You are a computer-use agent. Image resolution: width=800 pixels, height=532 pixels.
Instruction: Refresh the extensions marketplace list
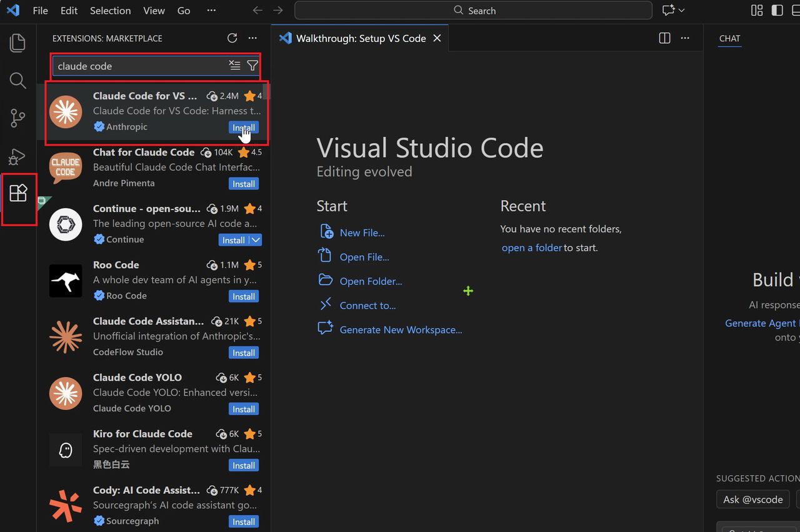tap(232, 38)
